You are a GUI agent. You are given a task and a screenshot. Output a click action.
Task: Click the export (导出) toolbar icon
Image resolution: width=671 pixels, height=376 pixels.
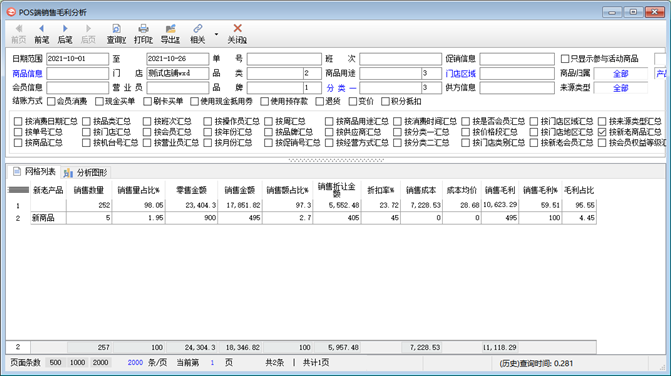click(170, 29)
